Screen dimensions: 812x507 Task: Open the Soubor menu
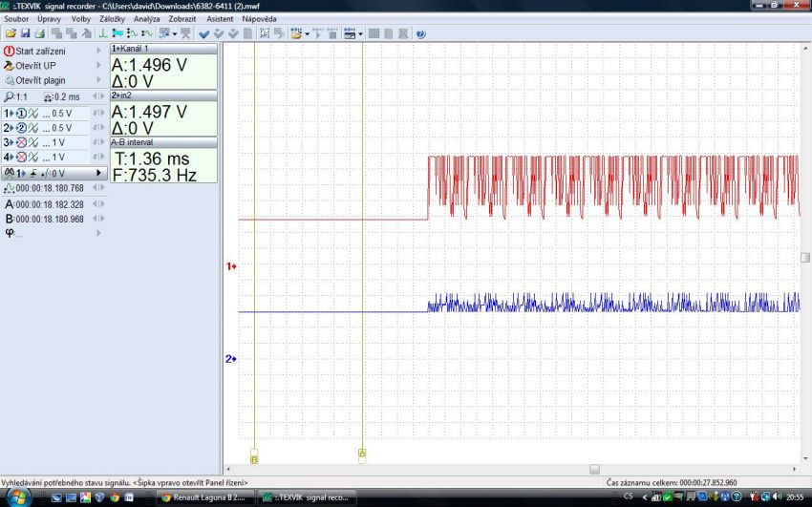coord(16,19)
